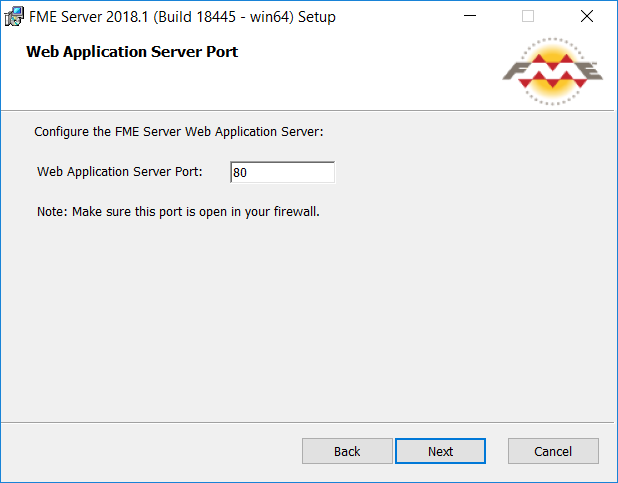618x483 pixels.
Task: Click the word firewall in the note
Action: [296, 212]
